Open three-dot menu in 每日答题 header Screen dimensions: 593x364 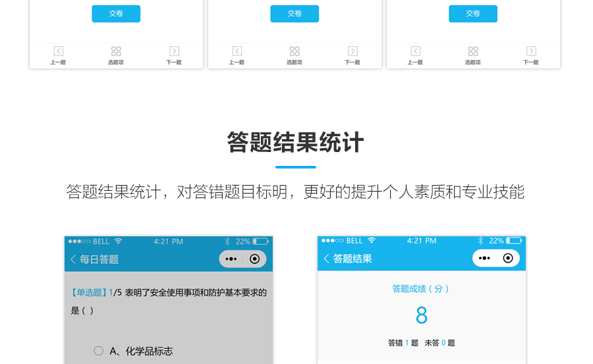[x=231, y=259]
